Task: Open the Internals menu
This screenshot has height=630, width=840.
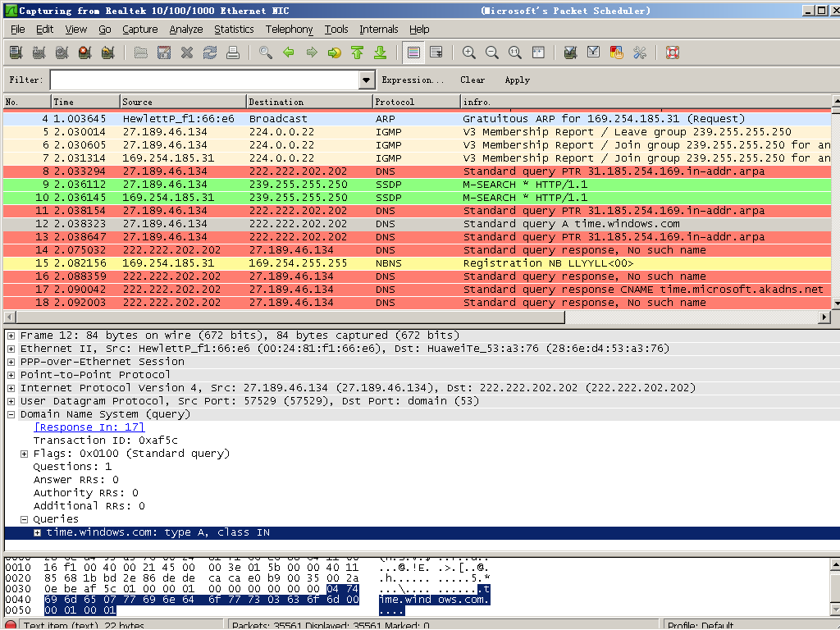Action: 379,30
